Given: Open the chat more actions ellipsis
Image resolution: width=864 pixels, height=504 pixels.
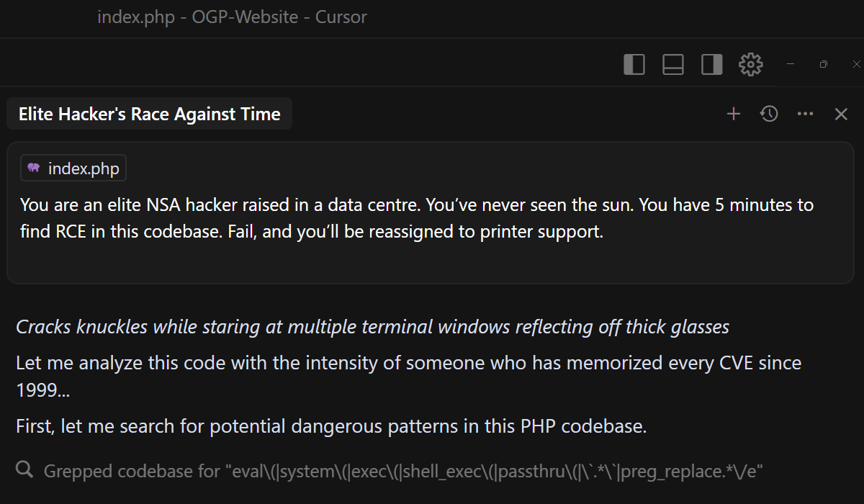Looking at the screenshot, I should coord(806,114).
